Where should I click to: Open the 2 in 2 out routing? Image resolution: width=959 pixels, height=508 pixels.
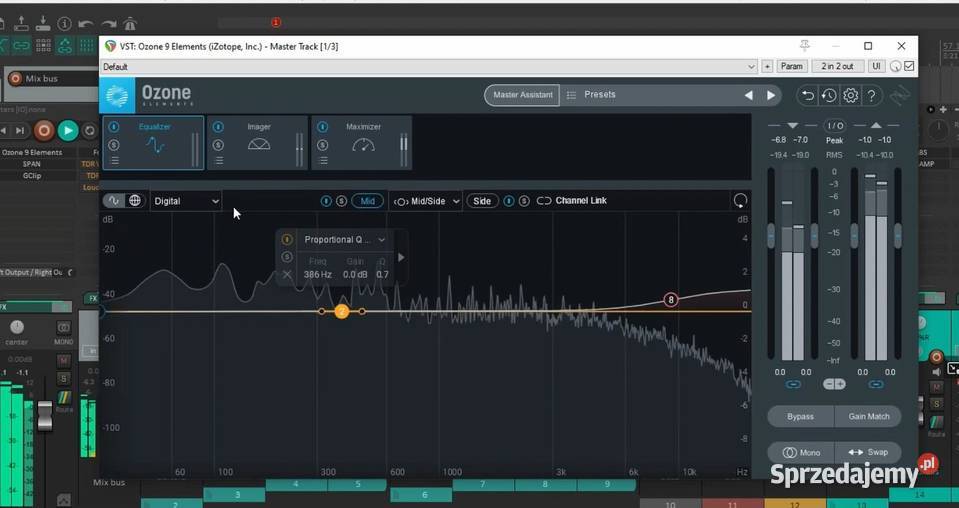point(837,67)
